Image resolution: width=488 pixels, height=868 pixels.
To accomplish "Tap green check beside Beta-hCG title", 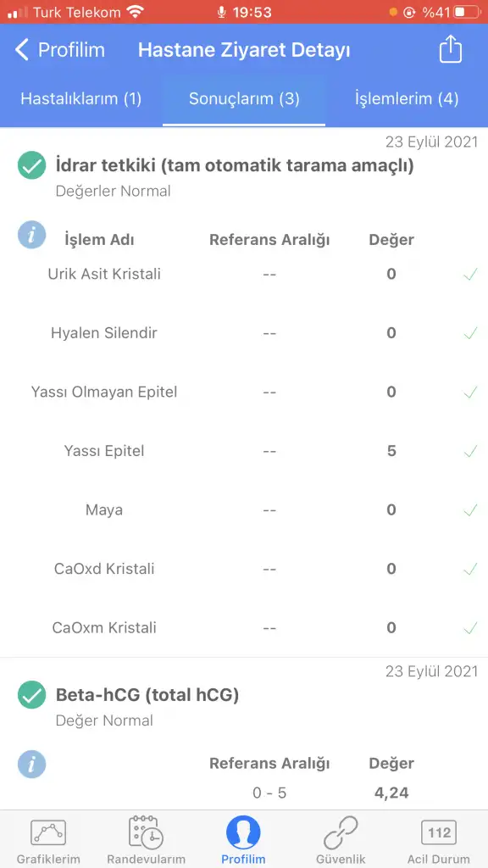I will pos(31,695).
